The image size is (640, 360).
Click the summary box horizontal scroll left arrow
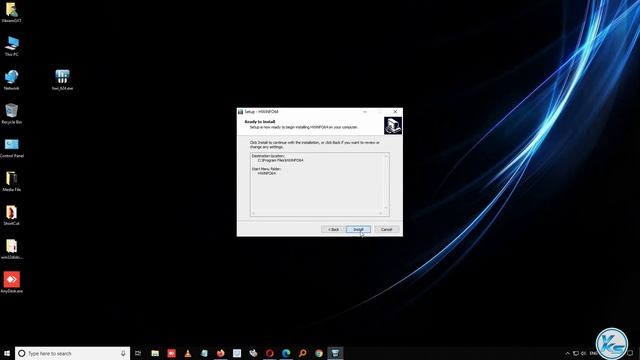click(x=253, y=213)
